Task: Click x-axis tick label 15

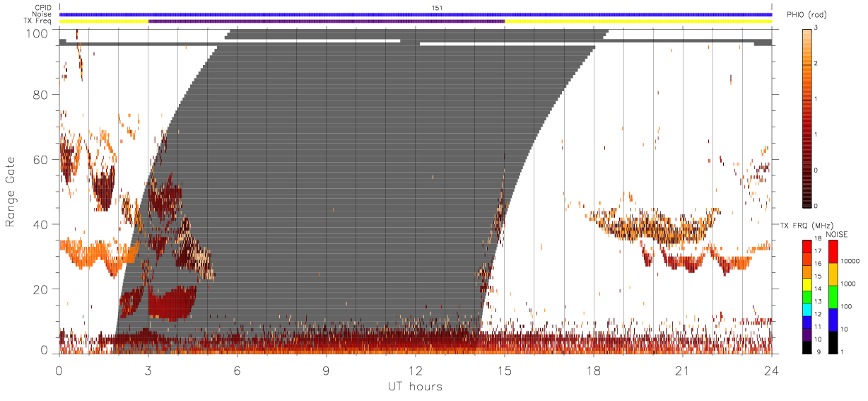Action: 505,370
